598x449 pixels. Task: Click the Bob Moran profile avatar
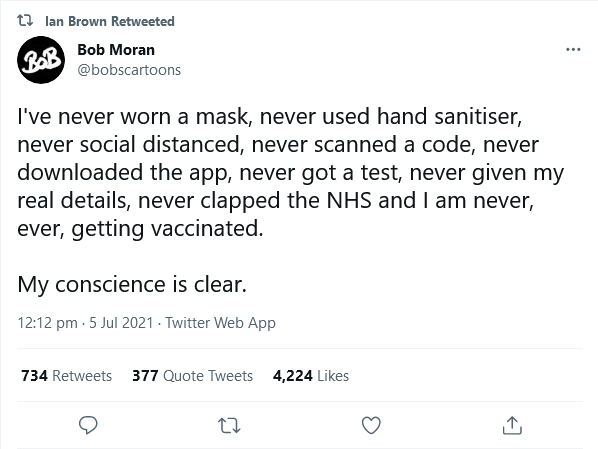click(41, 60)
